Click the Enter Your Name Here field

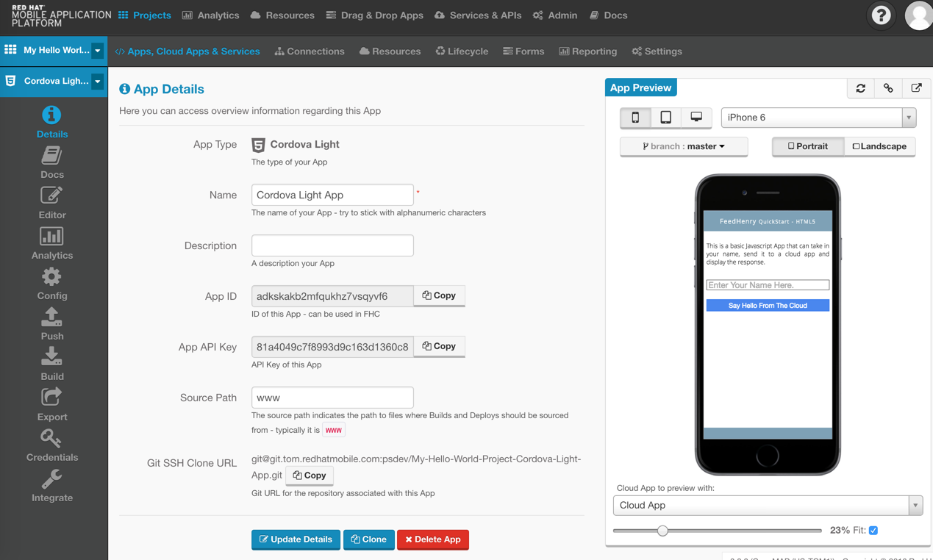click(768, 285)
